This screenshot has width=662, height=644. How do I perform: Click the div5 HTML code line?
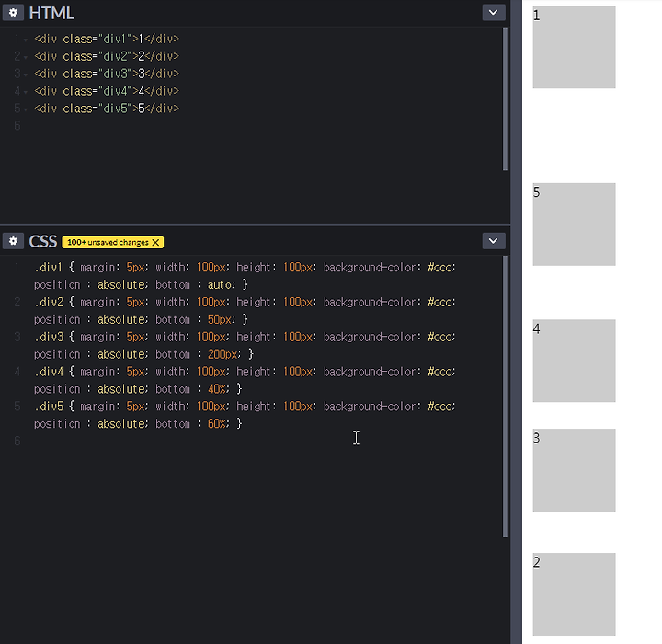(107, 109)
